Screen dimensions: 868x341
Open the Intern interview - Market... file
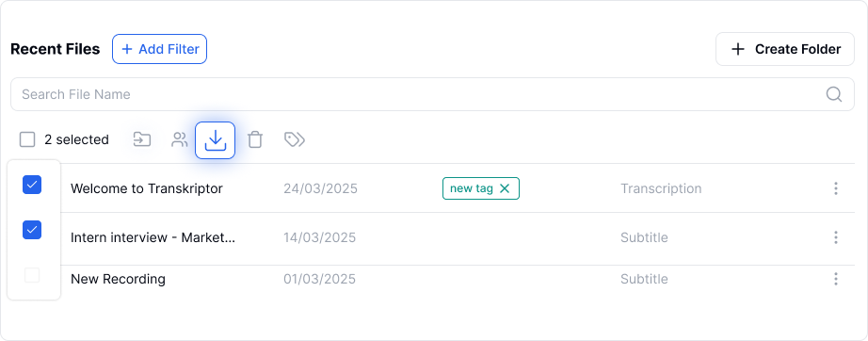click(153, 237)
